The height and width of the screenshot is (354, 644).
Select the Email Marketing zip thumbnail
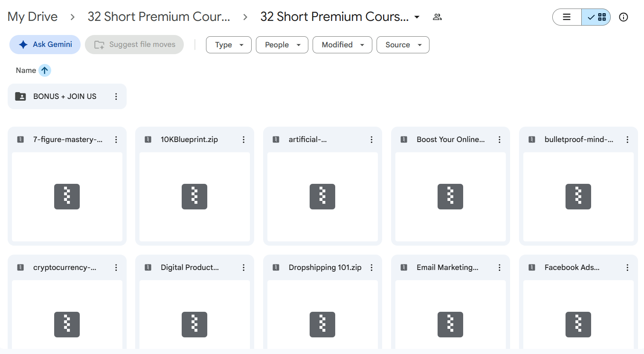[x=450, y=315]
